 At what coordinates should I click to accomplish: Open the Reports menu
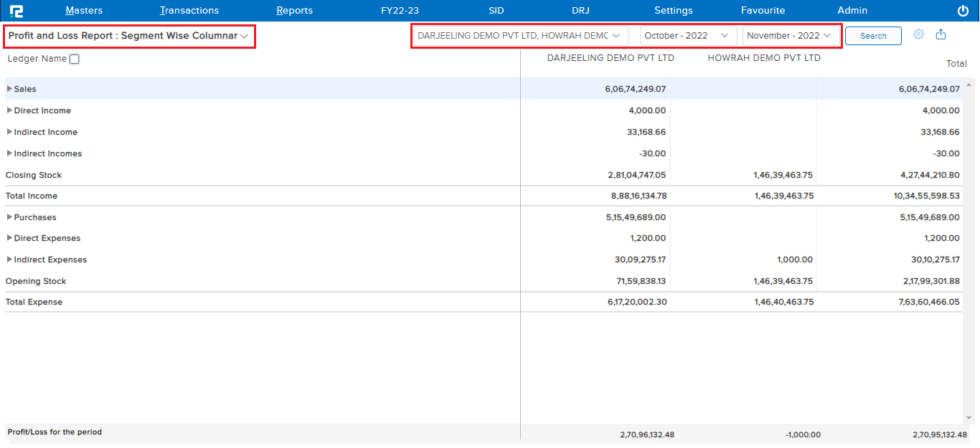click(x=294, y=11)
